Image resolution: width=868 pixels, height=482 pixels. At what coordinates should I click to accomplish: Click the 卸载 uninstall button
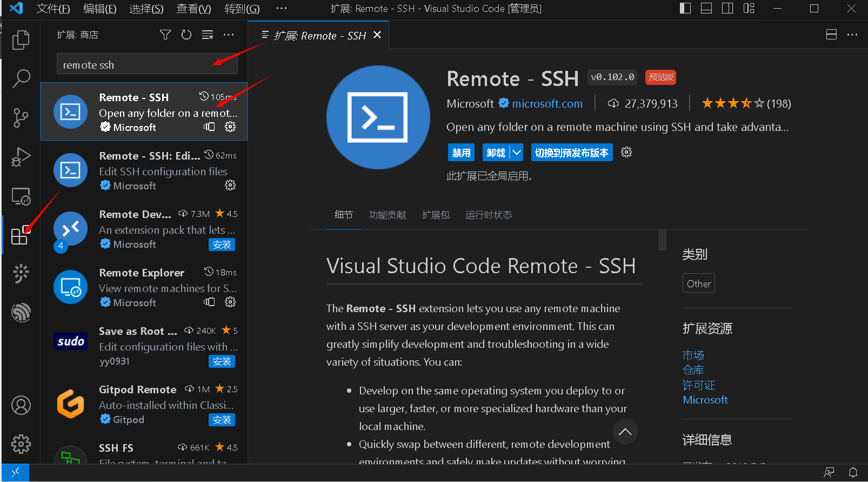(496, 153)
